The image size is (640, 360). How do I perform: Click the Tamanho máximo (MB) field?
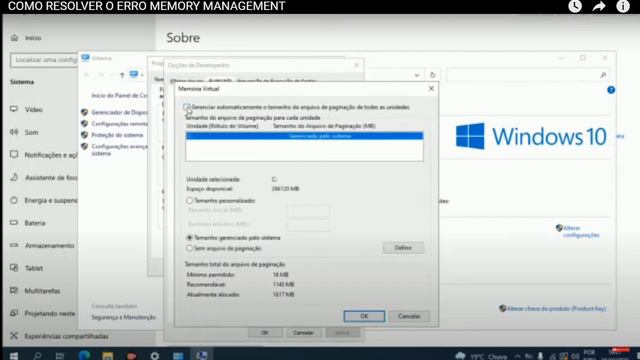(x=308, y=224)
